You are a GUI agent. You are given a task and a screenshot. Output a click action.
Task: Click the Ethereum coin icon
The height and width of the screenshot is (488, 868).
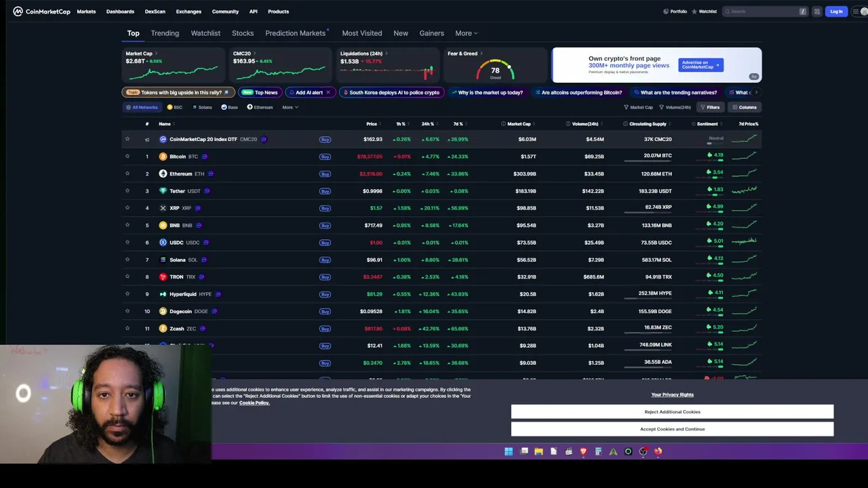tap(163, 174)
